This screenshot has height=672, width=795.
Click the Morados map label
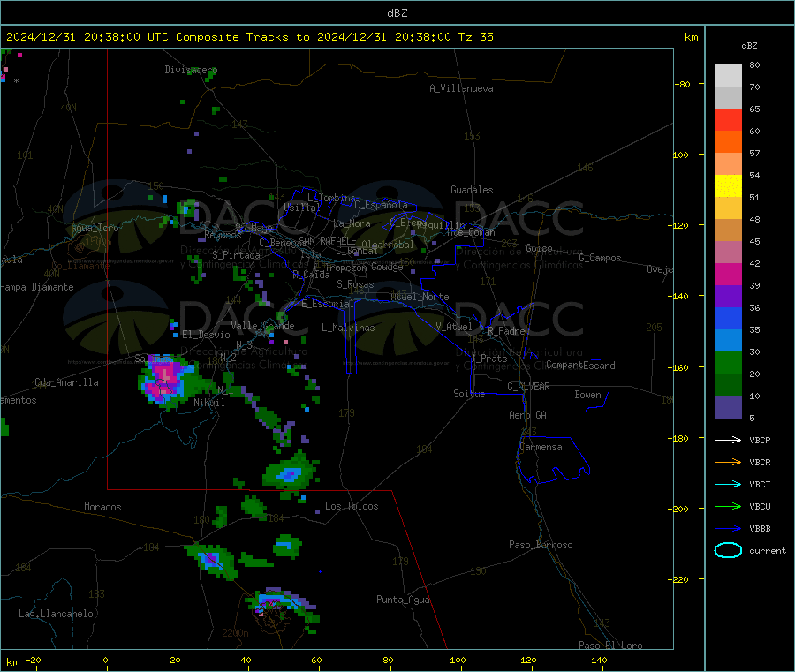[102, 507]
